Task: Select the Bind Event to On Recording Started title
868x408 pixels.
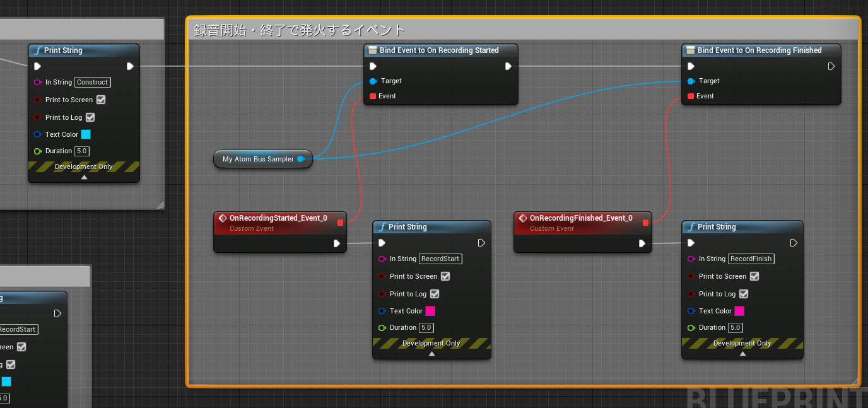Action: pyautogui.click(x=439, y=50)
